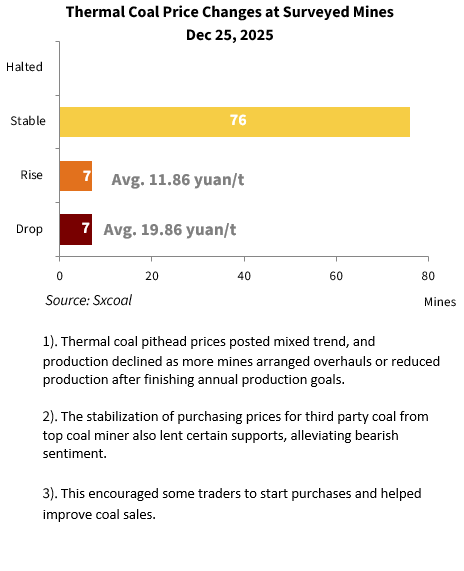
Task: Click the yellow Stable bar showing 76
Action: point(235,122)
